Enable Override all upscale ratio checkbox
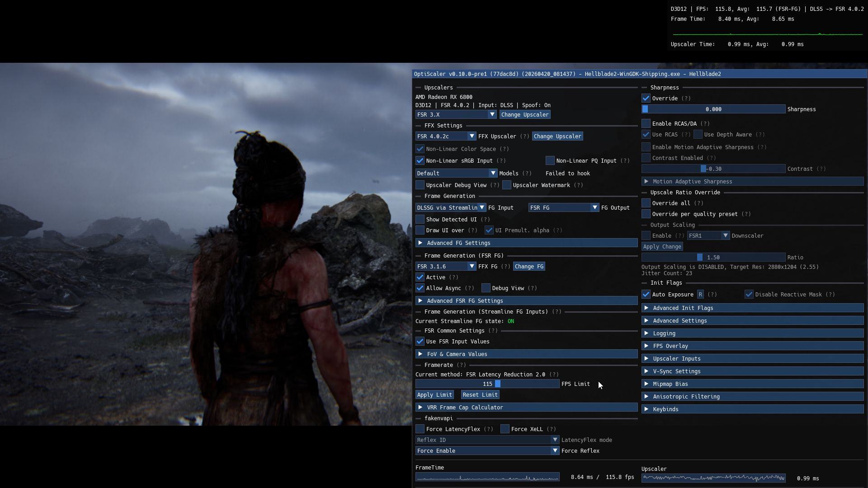This screenshot has height=488, width=868. (646, 203)
